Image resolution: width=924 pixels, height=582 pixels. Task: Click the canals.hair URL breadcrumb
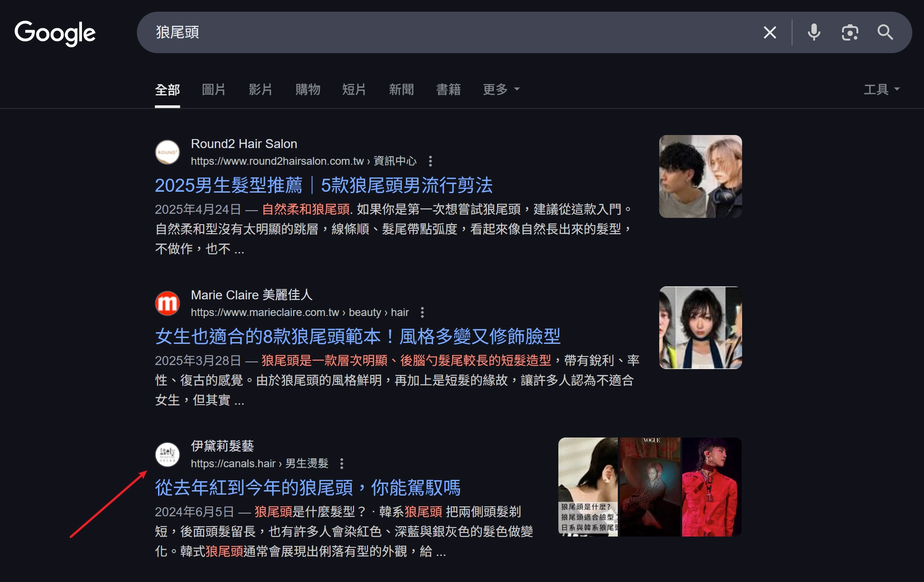(x=260, y=464)
